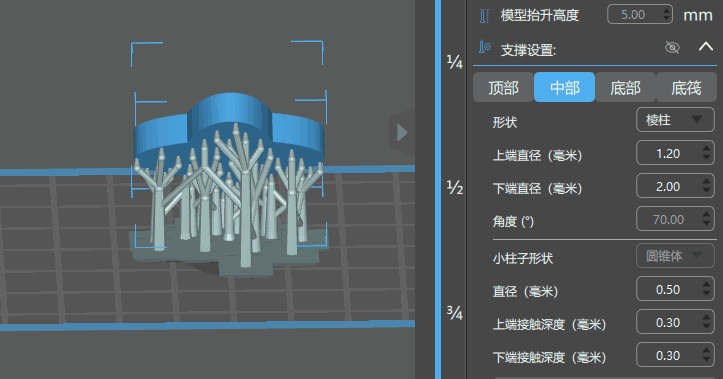Click the ½ mark on layer slider
This screenshot has width=723, height=379.
click(x=455, y=187)
